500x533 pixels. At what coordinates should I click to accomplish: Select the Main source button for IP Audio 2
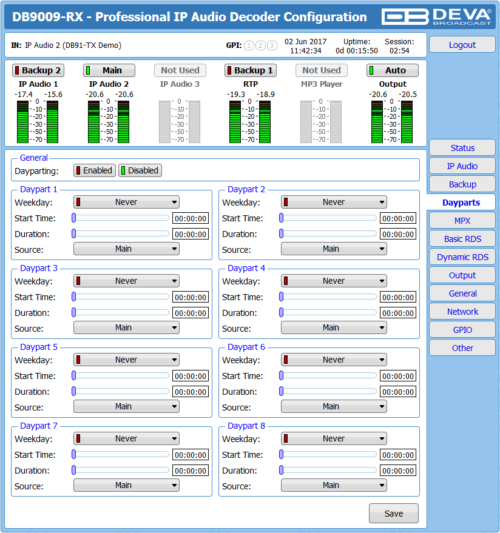(109, 70)
